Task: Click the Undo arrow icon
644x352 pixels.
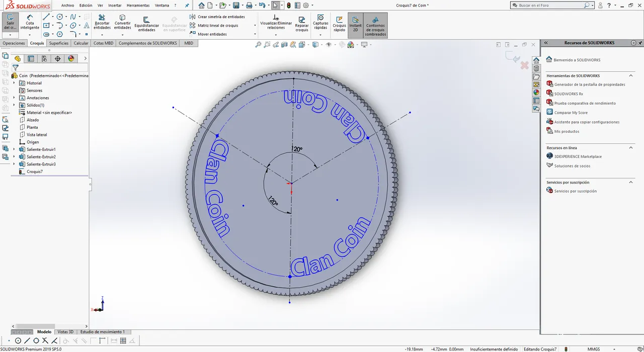Action: [262, 5]
